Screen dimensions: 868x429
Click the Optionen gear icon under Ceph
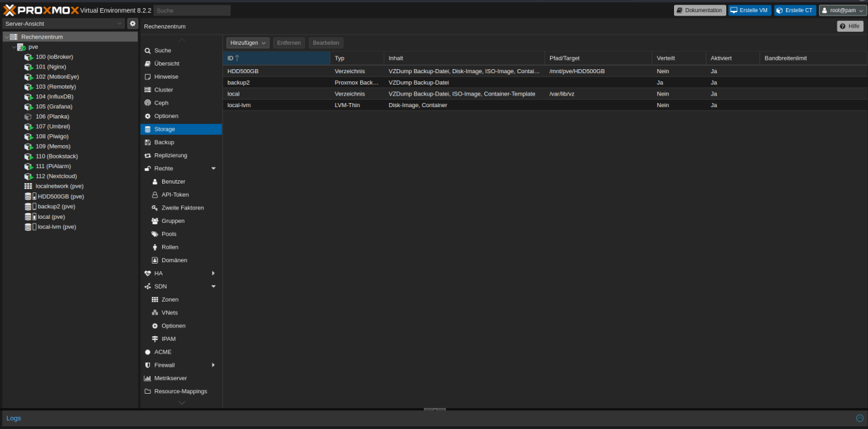[x=148, y=116]
